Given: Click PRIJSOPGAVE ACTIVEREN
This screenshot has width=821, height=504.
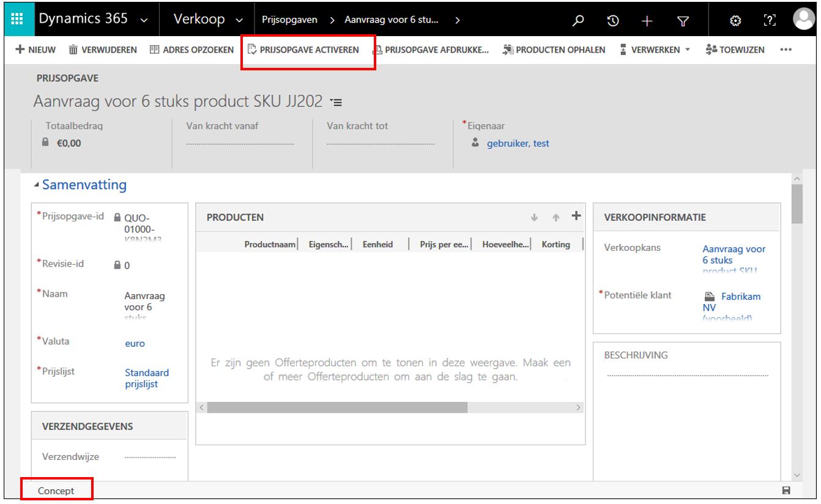Looking at the screenshot, I should click(303, 50).
